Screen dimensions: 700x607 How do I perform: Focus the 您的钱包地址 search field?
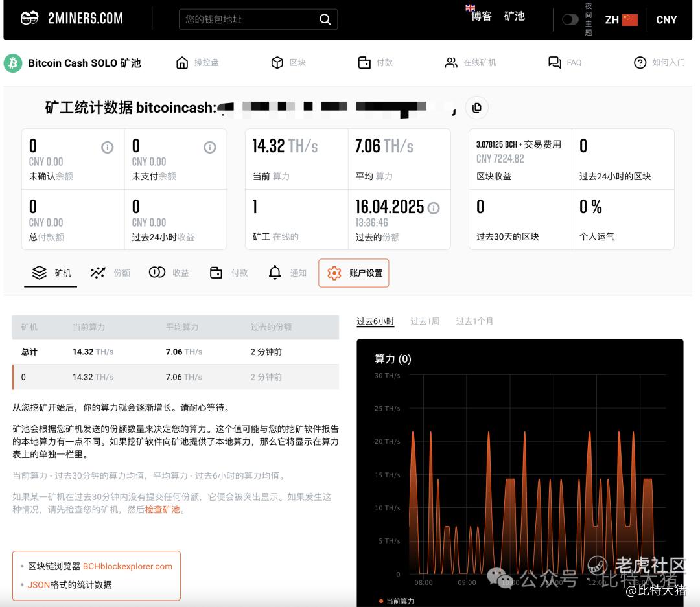258,19
